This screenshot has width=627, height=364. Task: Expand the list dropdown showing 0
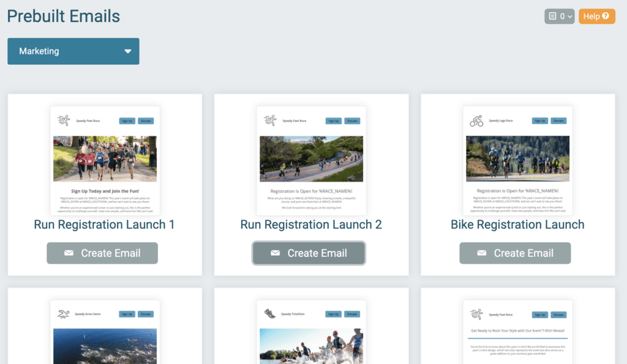coord(559,17)
